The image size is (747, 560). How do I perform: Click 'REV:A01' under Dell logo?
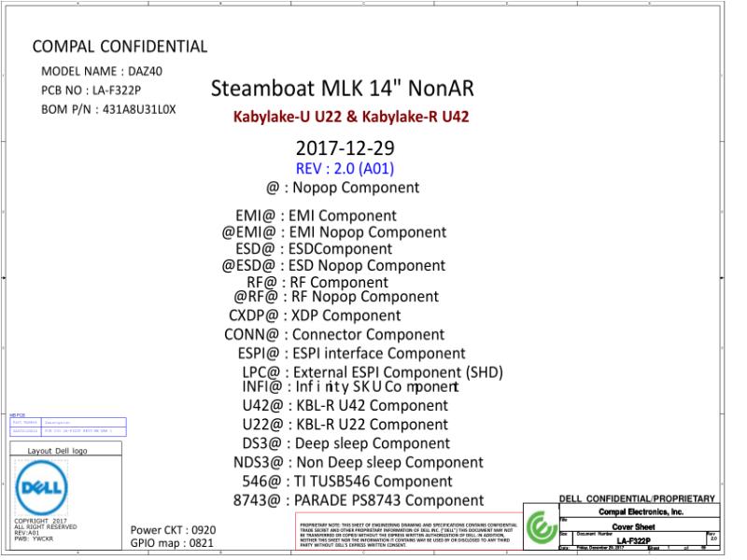[x=27, y=533]
